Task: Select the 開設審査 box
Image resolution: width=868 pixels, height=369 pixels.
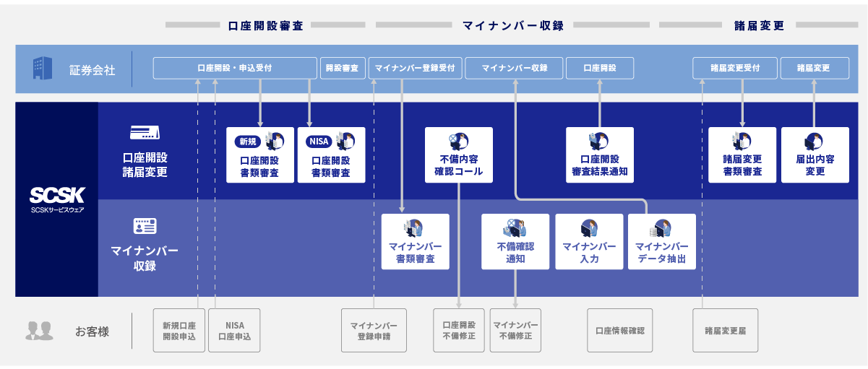Action: (343, 69)
